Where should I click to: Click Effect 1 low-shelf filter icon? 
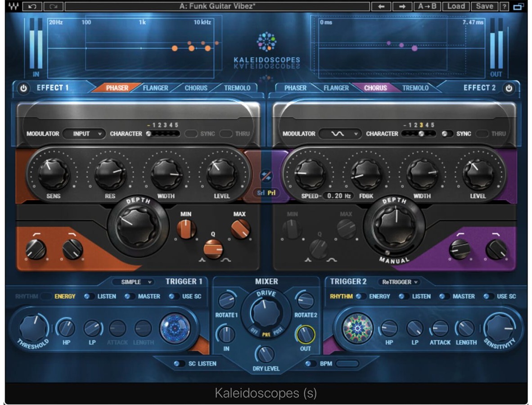(x=36, y=234)
